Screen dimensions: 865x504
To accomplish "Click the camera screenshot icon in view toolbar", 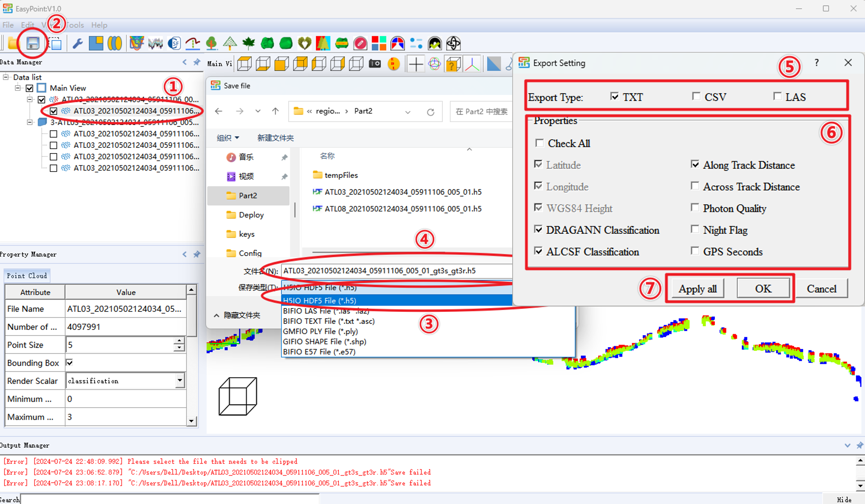I will pos(375,64).
